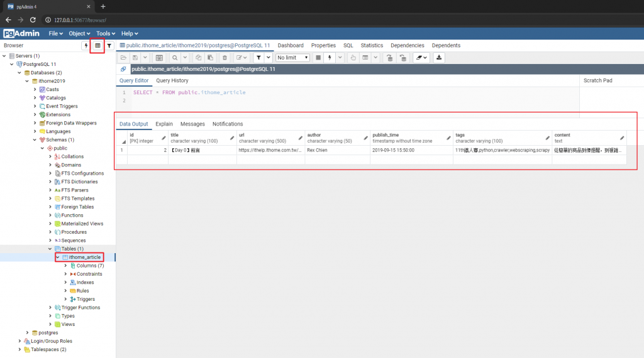Click the browser Reload button

33,19
